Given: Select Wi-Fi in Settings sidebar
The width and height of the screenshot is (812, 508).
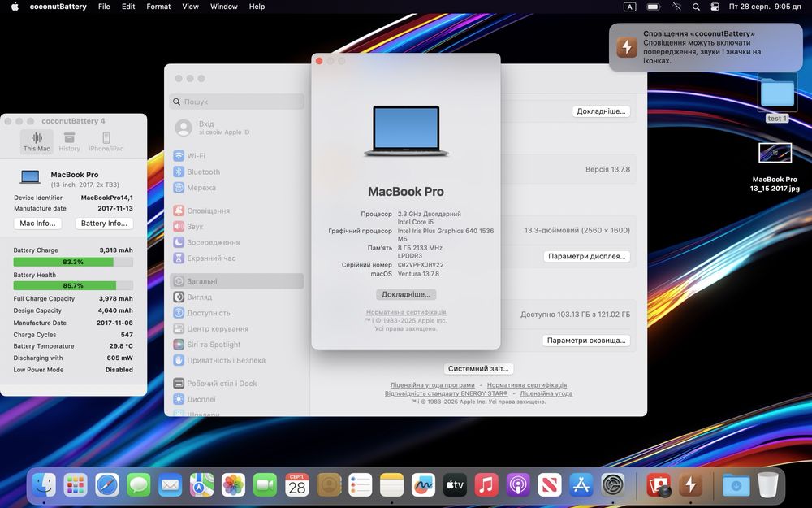Looking at the screenshot, I should pos(236,156).
